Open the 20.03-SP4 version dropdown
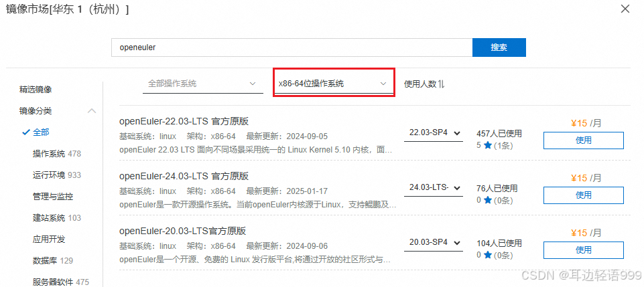The width and height of the screenshot is (644, 287). click(434, 242)
